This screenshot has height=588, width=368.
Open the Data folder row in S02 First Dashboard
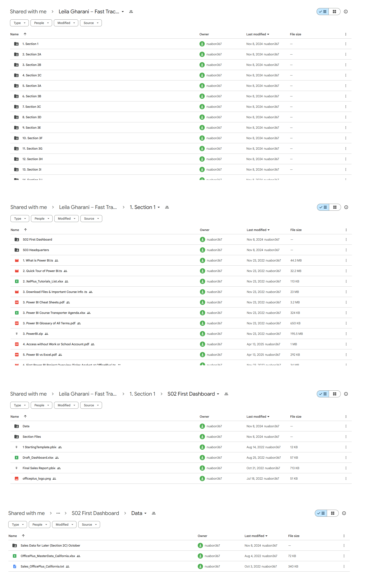[181, 426]
